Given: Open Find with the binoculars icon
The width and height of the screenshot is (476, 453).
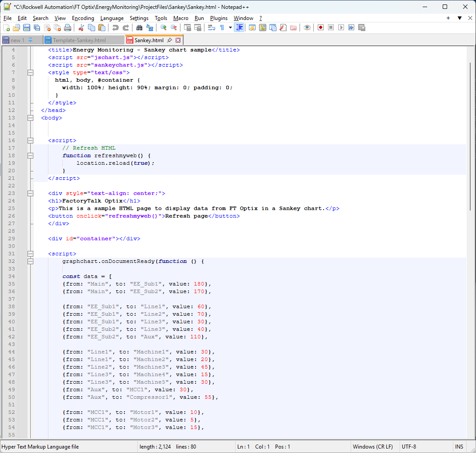Looking at the screenshot, I should pyautogui.click(x=139, y=28).
